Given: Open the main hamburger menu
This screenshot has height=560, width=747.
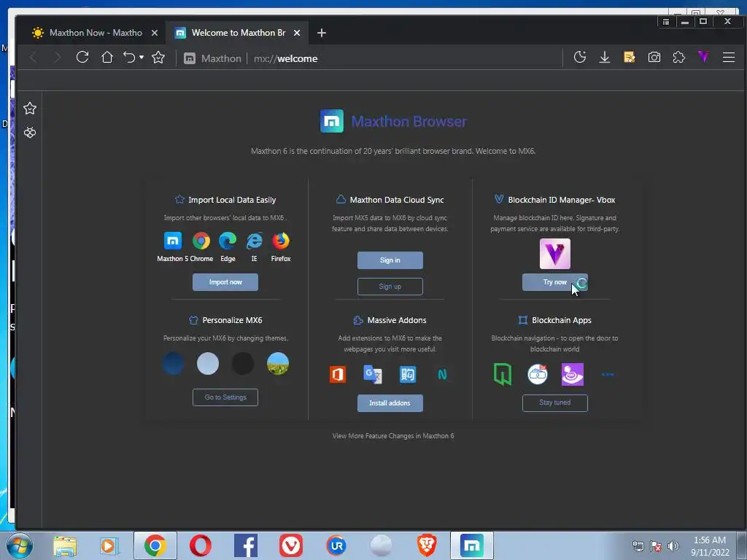Looking at the screenshot, I should pos(729,58).
